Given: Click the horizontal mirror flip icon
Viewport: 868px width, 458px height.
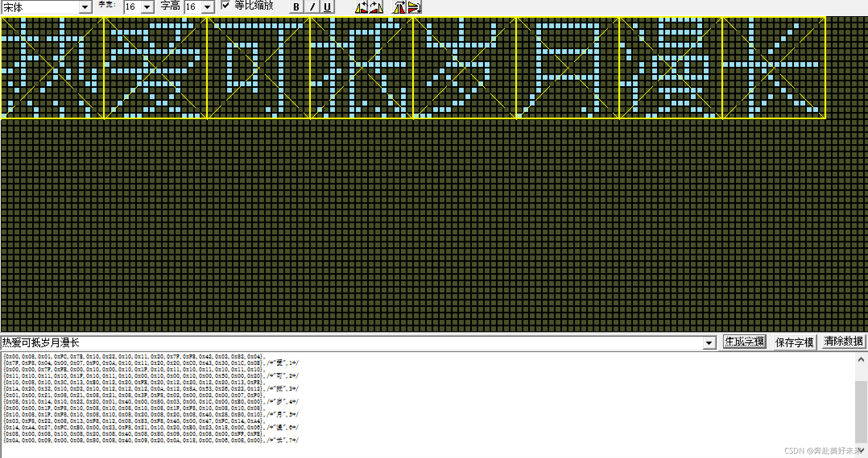Looking at the screenshot, I should point(399,7).
